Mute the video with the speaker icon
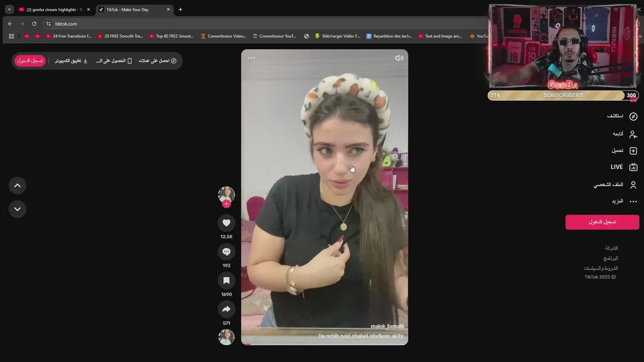The width and height of the screenshot is (644, 362). click(399, 58)
